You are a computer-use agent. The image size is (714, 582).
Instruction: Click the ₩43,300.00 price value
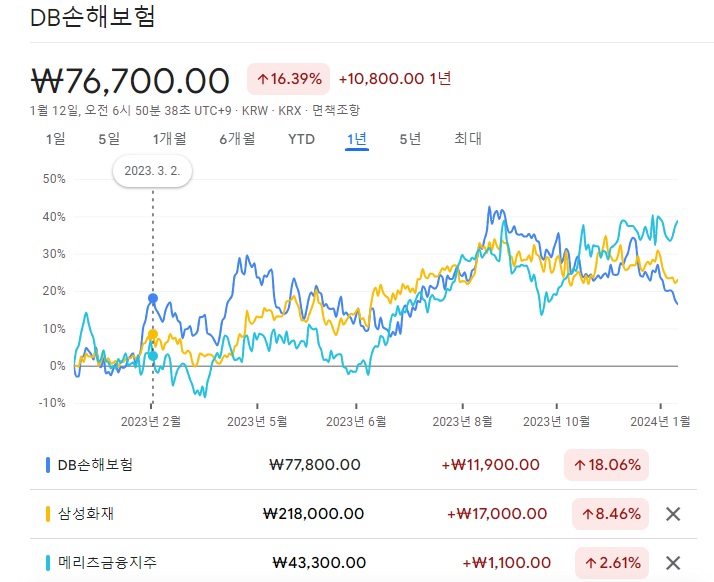click(319, 563)
